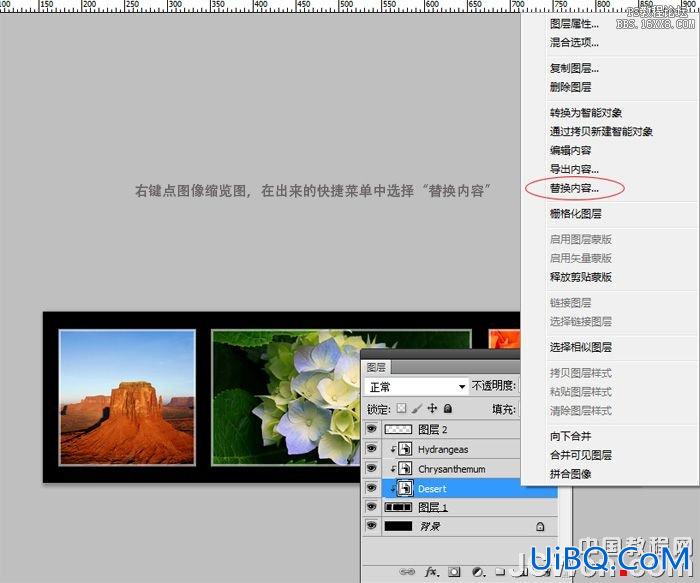This screenshot has width=700, height=583.
Task: Click the lock image pixels brush icon
Action: coord(417,408)
